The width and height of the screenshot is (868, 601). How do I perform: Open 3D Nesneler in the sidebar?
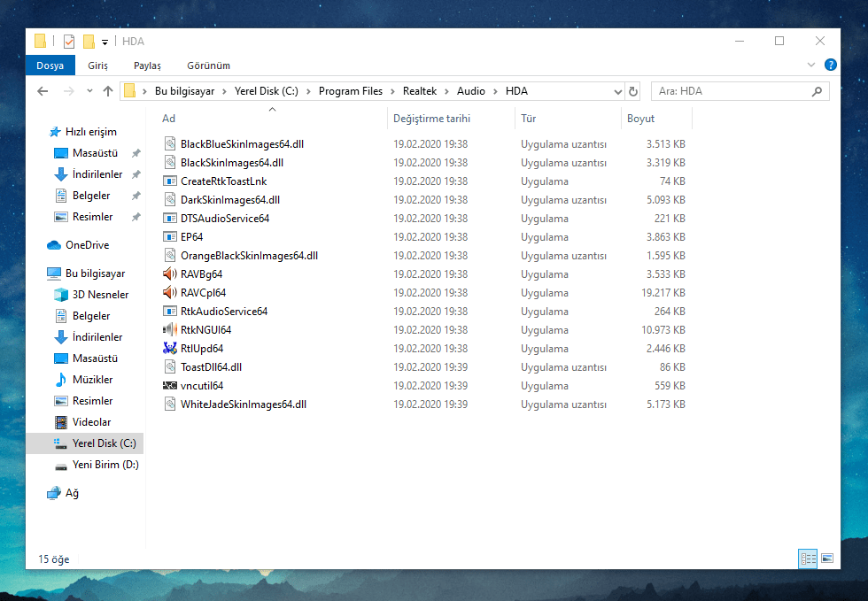click(91, 295)
